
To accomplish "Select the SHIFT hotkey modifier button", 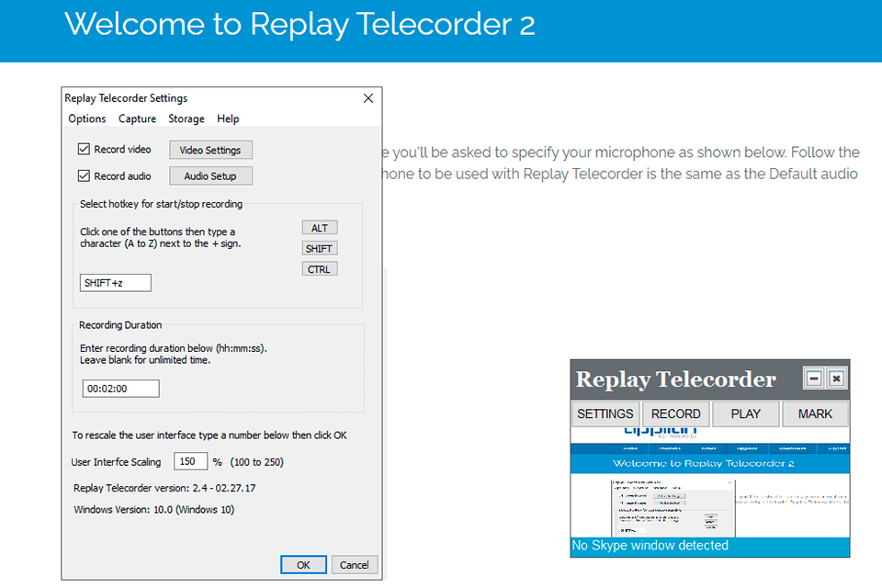I will pos(319,247).
